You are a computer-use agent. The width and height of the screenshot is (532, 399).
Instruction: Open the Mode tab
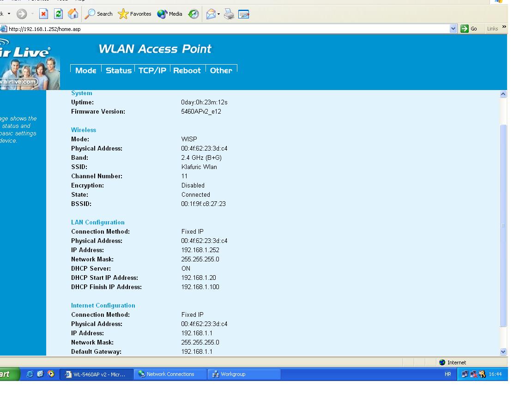coord(86,70)
